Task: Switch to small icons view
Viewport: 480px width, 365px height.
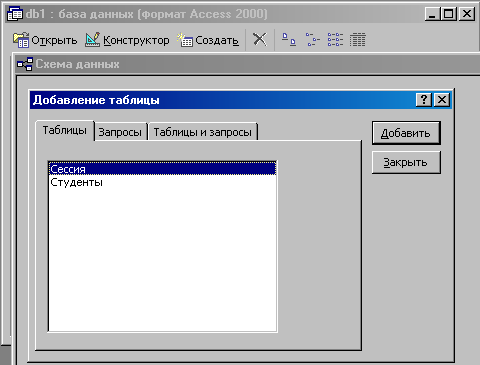Action: [x=312, y=39]
